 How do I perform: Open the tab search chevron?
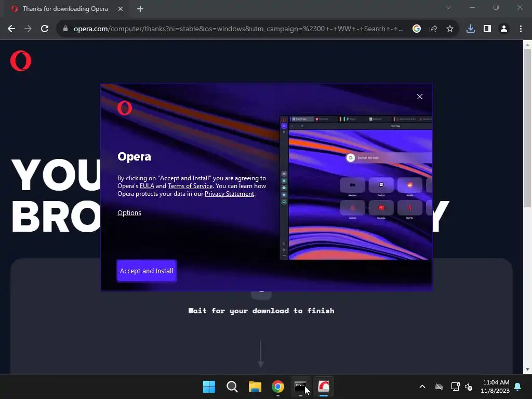point(448,7)
